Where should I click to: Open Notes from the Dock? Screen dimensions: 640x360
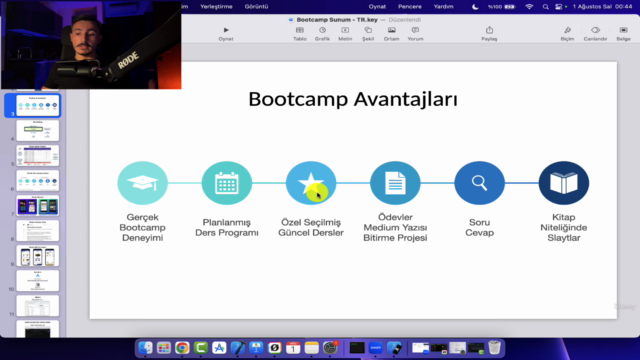(x=311, y=348)
